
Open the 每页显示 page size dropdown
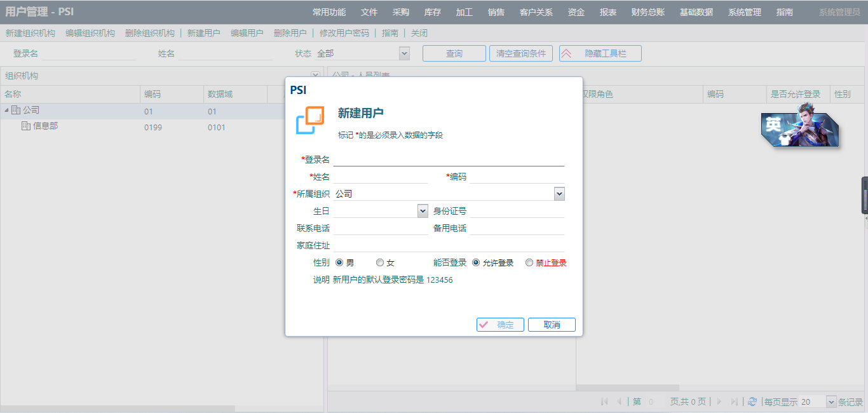(832, 402)
